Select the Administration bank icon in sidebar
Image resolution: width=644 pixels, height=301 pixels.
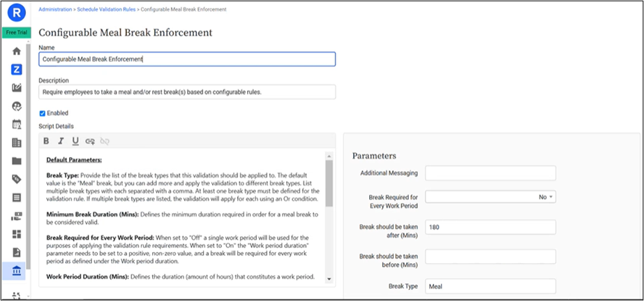17,270
